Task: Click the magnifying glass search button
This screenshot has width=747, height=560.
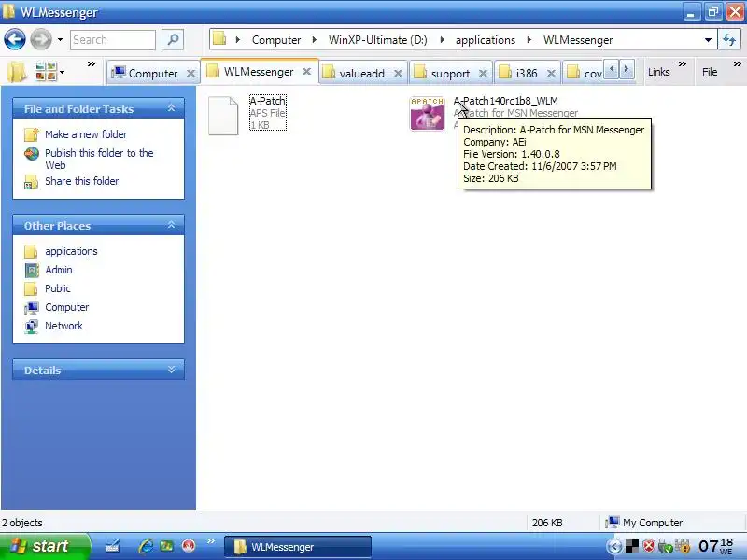Action: point(173,39)
